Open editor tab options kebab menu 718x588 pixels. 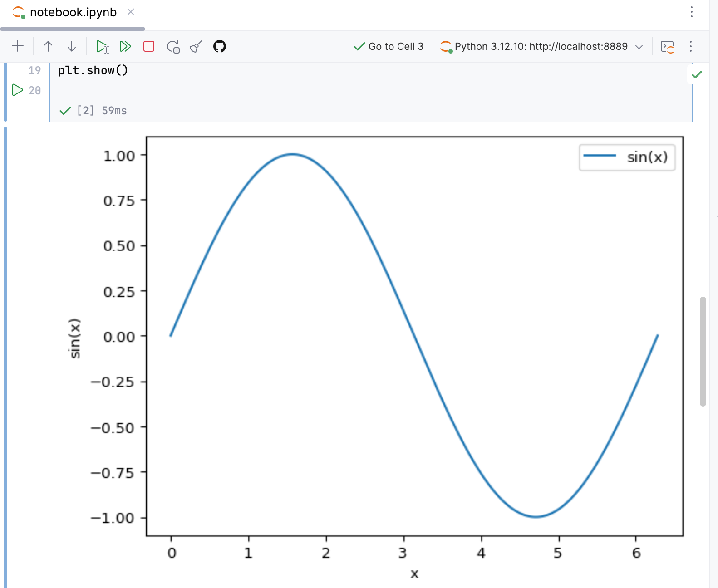tap(692, 12)
